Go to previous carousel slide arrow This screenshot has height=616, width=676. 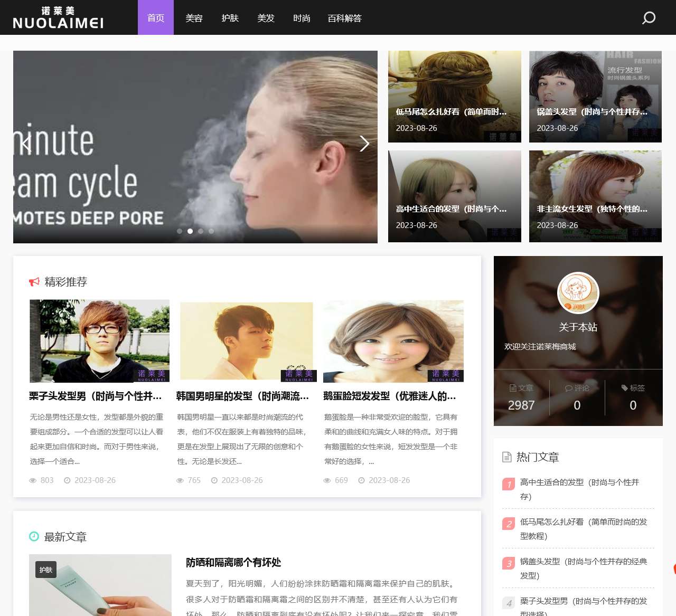coord(26,144)
